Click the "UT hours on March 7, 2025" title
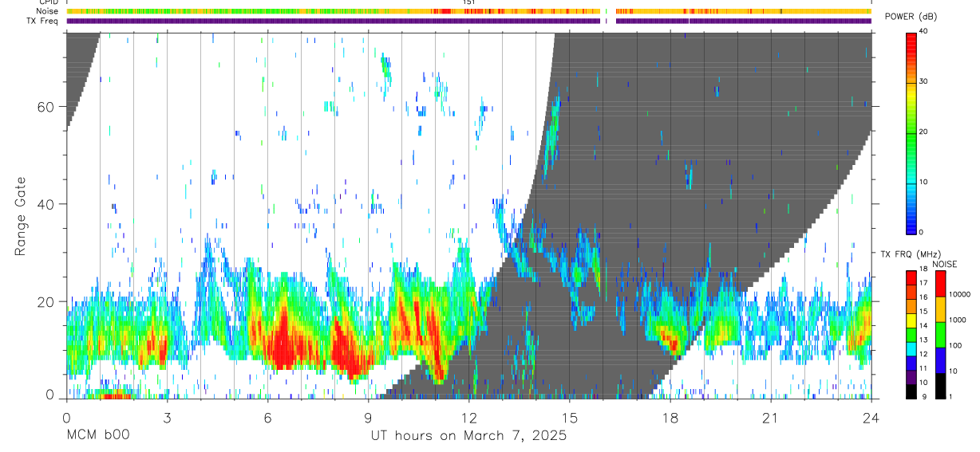The height and width of the screenshot is (452, 980). [468, 435]
